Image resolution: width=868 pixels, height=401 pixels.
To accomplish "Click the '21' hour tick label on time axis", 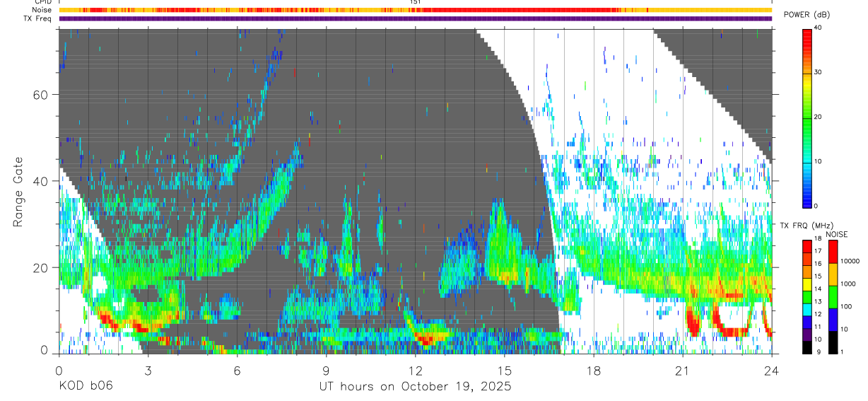I will [x=682, y=370].
